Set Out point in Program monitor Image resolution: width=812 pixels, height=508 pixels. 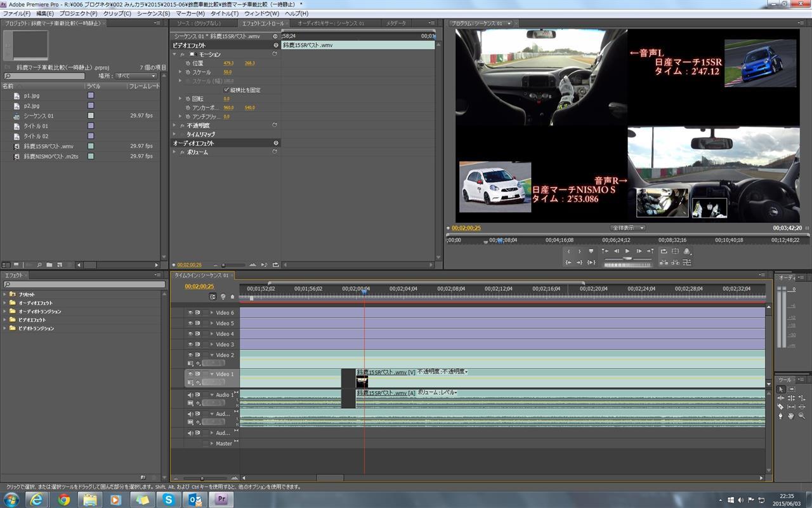click(580, 251)
